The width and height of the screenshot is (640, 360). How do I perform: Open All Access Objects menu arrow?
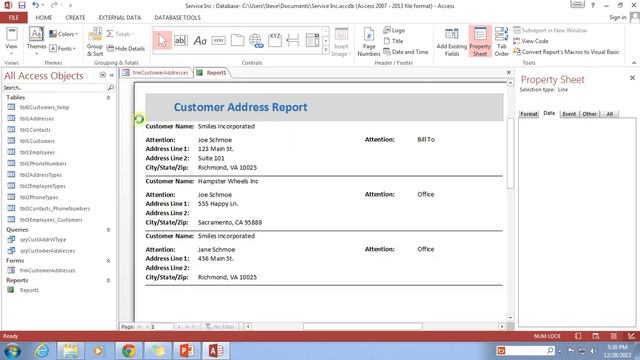pyautogui.click(x=102, y=75)
